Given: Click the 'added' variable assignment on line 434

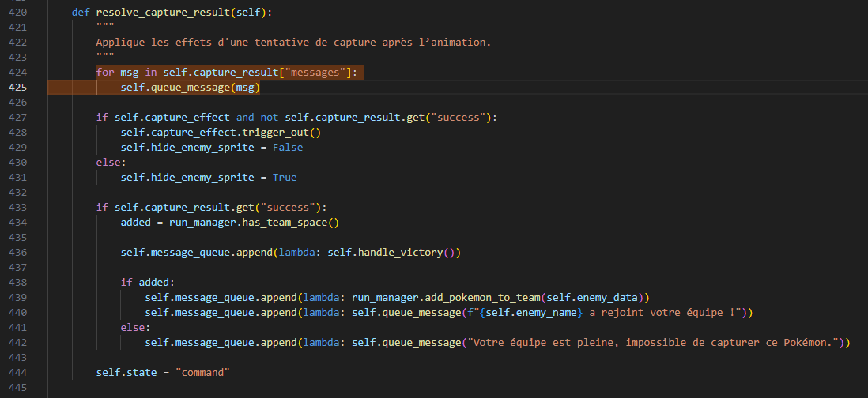Looking at the screenshot, I should (x=136, y=223).
